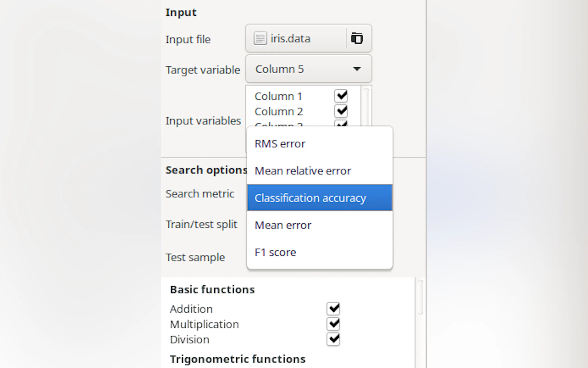Toggle the partially hidden Column 3 checkbox
This screenshot has width=588, height=368.
341,123
